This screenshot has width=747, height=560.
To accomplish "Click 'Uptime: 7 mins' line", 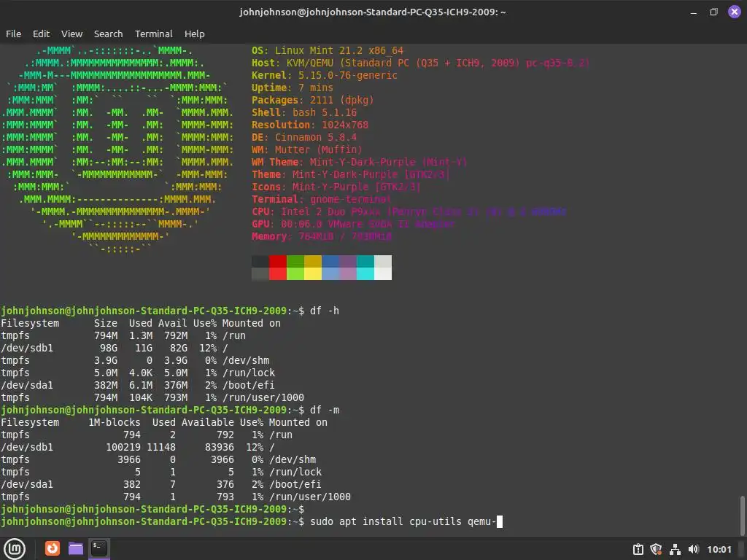I will point(293,87).
